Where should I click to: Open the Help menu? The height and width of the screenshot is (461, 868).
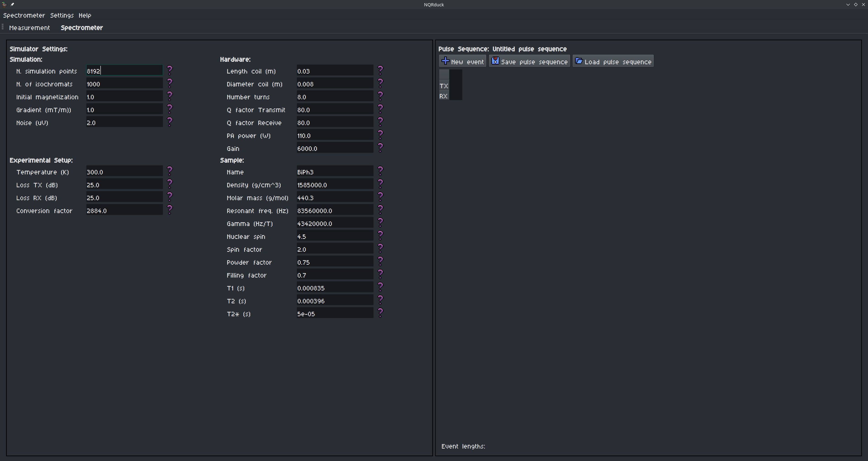click(85, 16)
